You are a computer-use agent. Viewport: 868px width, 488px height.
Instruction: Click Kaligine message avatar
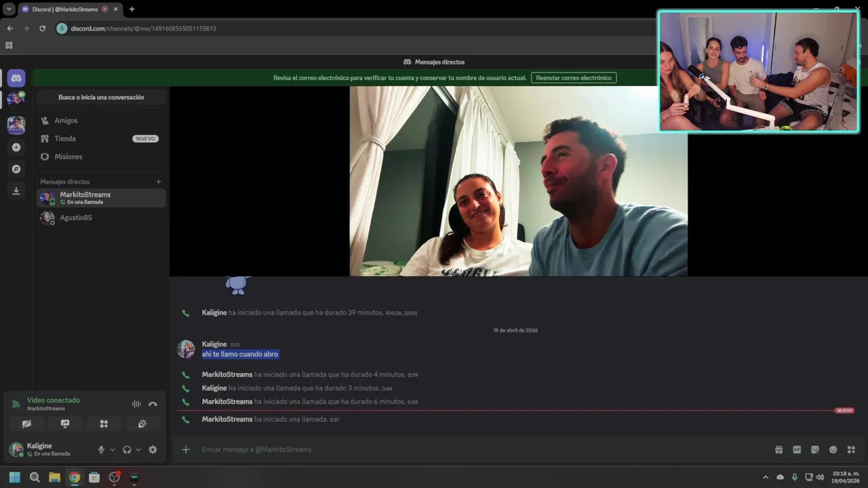click(186, 349)
